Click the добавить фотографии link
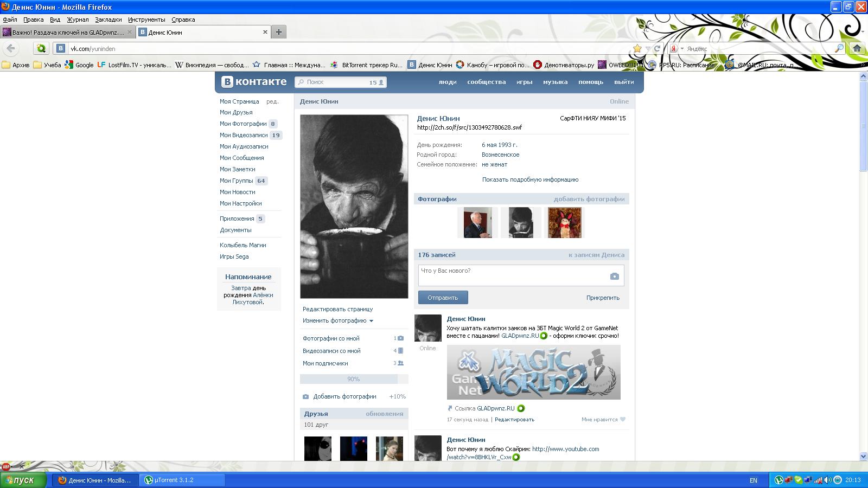This screenshot has height=488, width=868. pos(589,199)
